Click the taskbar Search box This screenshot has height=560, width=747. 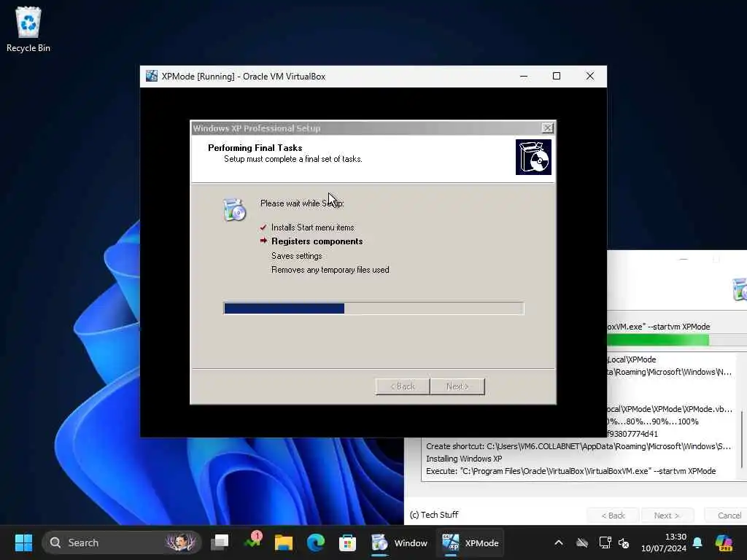(122, 542)
